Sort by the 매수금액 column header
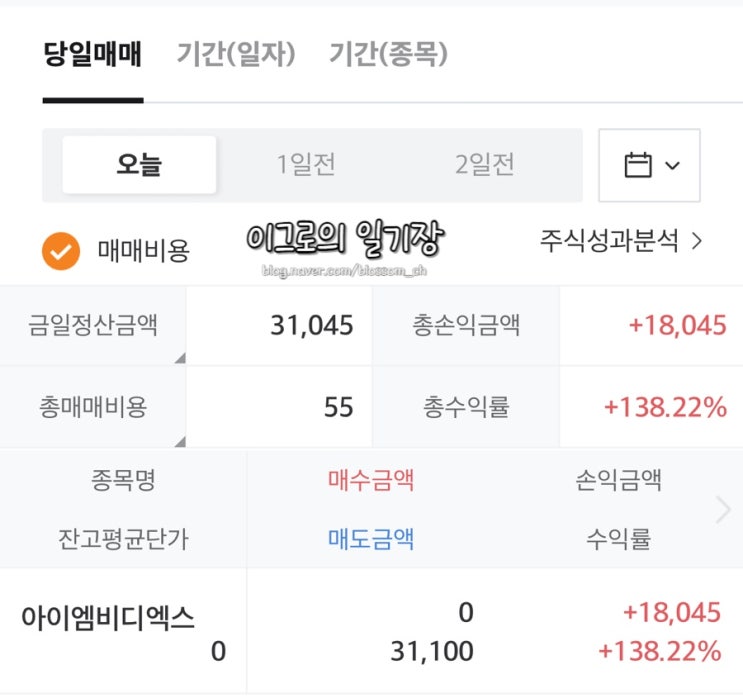This screenshot has height=698, width=743. [371, 480]
